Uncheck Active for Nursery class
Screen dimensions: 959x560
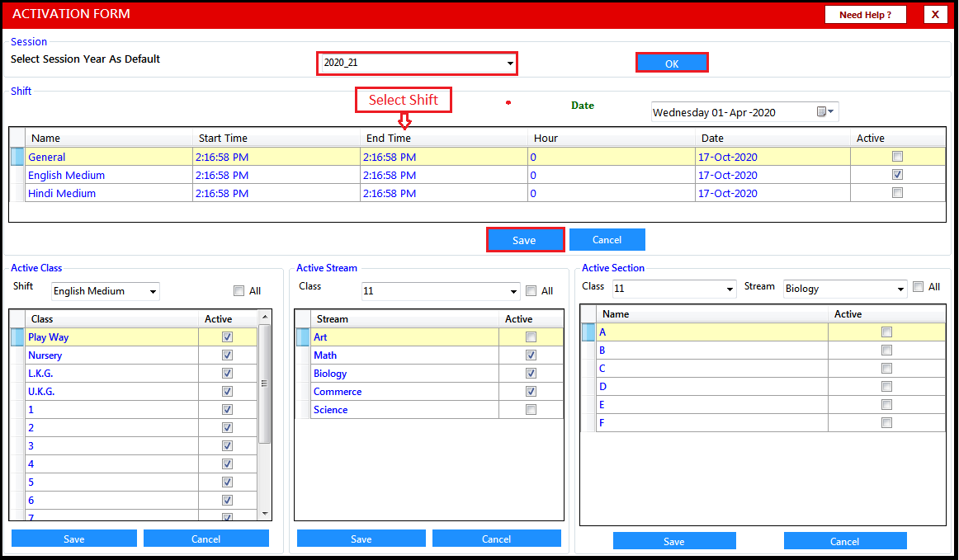(228, 355)
